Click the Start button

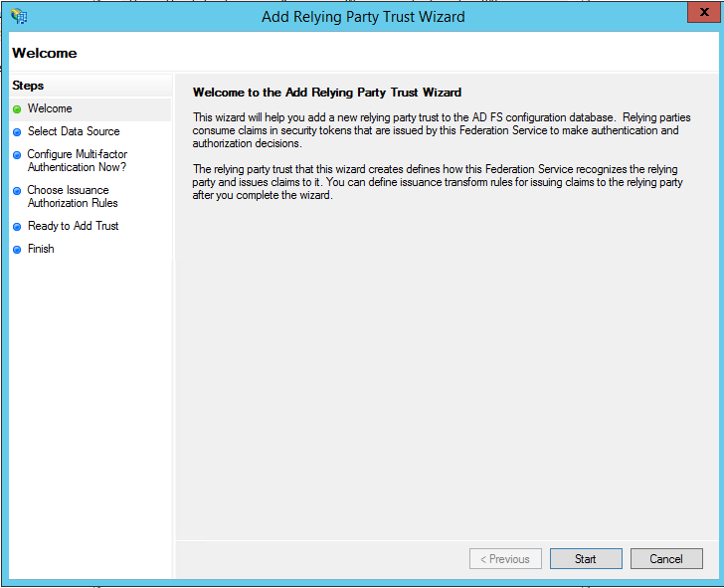[586, 559]
